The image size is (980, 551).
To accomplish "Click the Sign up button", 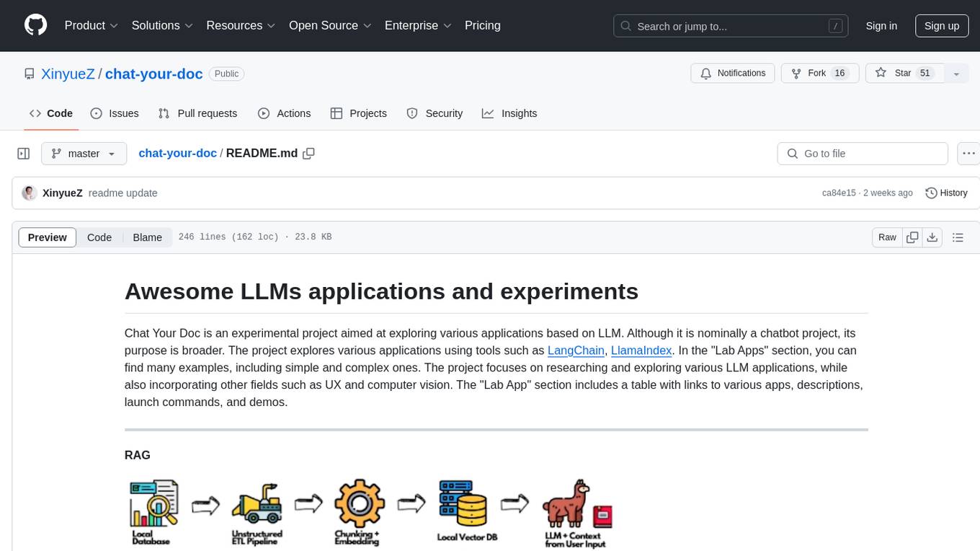I will click(942, 26).
